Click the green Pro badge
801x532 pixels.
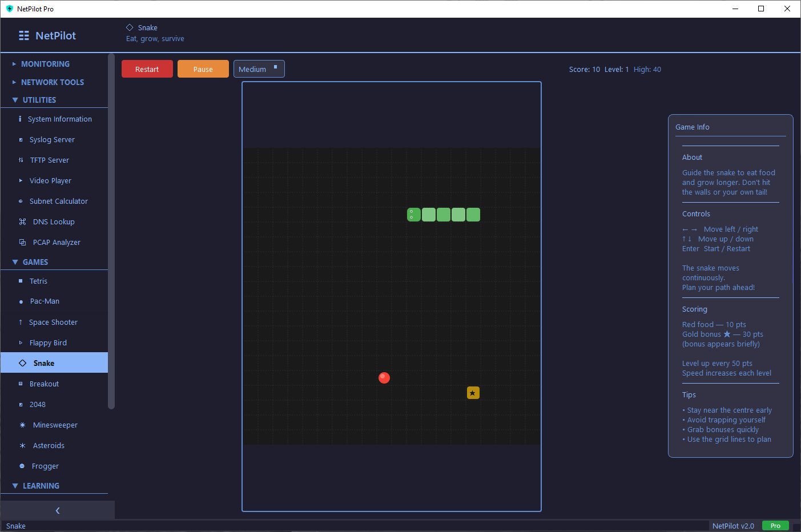[775, 526]
